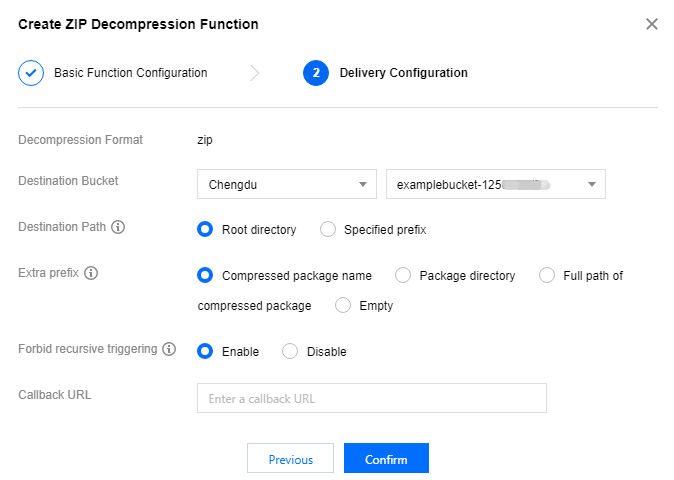Select Full path of compressed package

[x=547, y=275]
